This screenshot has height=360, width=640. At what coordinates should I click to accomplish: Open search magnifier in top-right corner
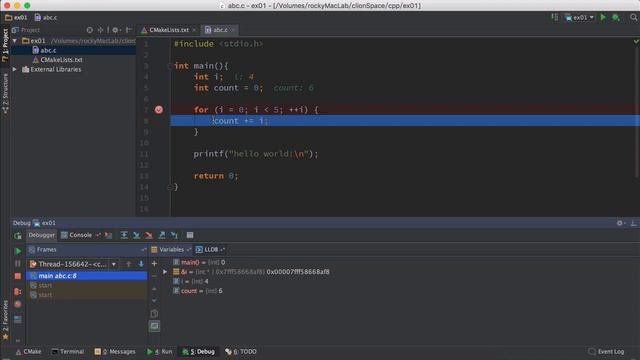[x=633, y=17]
